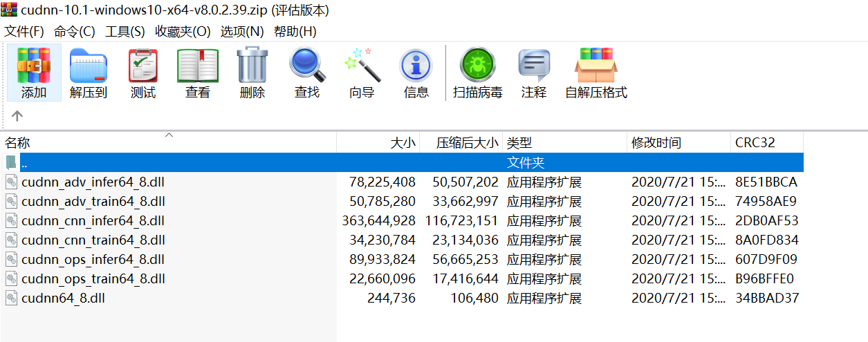Open the 收藏夹(O) menu
The height and width of the screenshot is (342, 868).
pos(183,32)
